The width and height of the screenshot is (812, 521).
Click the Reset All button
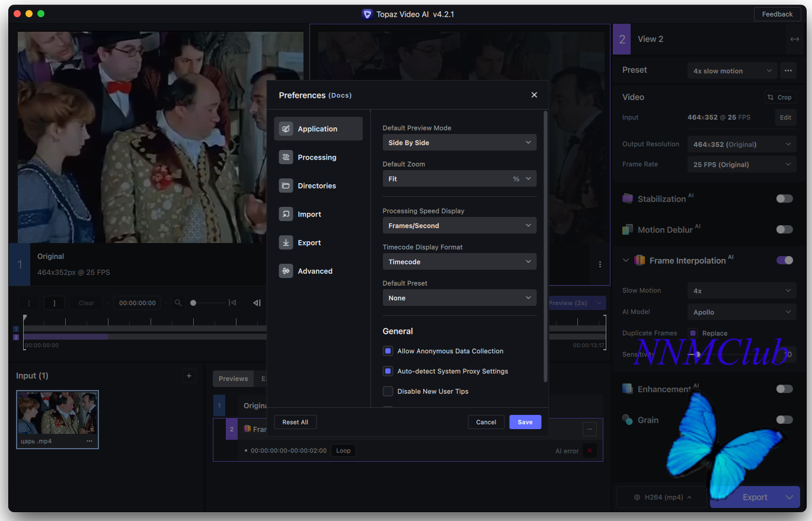tap(295, 422)
